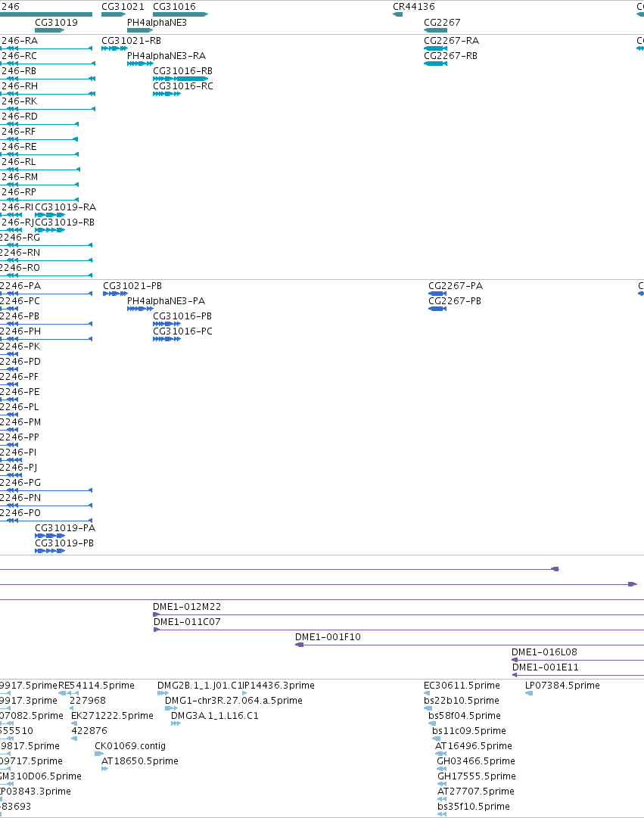Select transcript CG31019-RB

65,222
